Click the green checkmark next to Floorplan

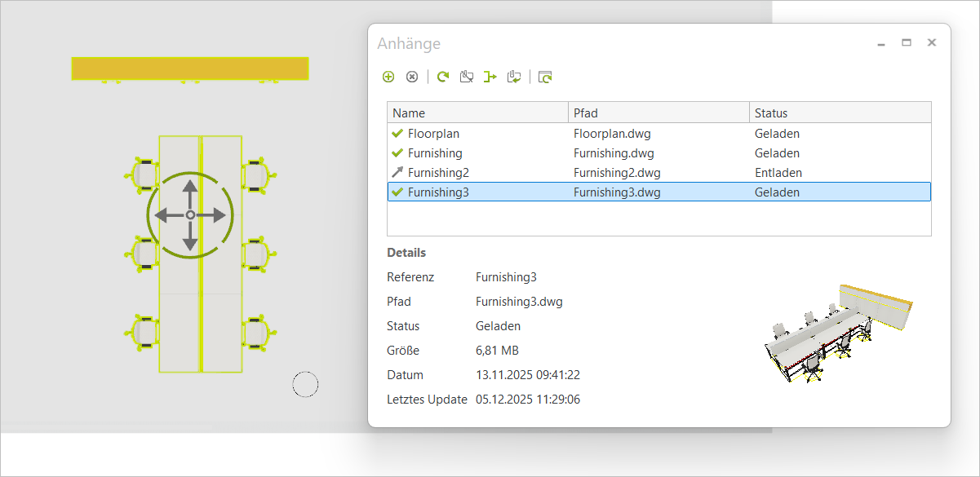point(396,133)
